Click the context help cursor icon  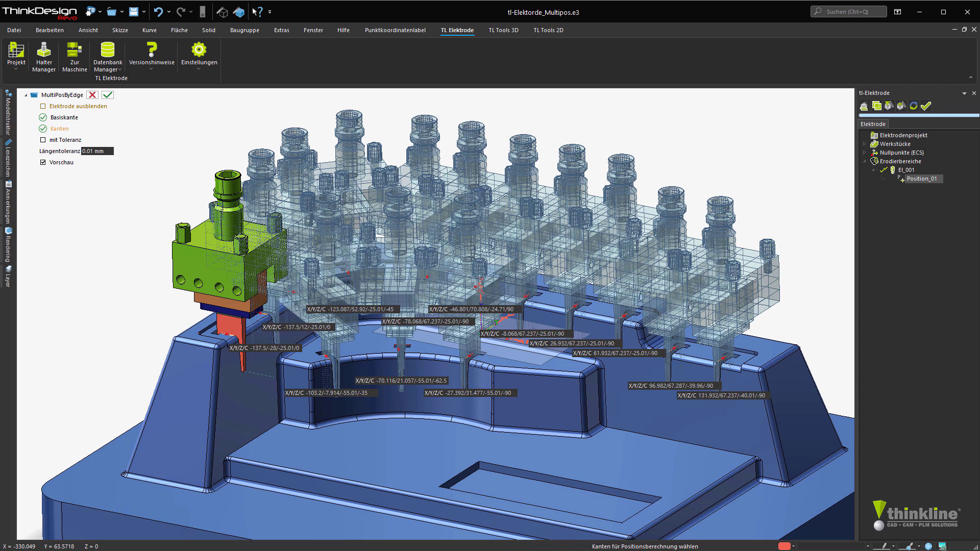[x=258, y=11]
